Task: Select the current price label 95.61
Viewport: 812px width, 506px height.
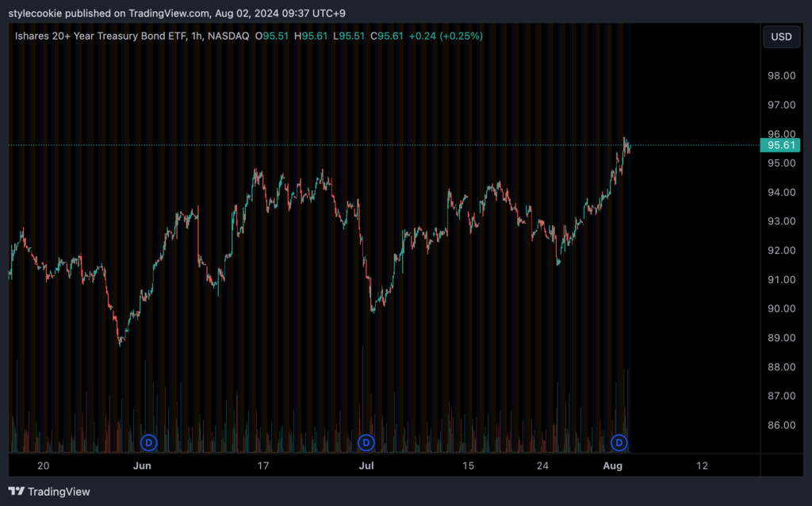Action: pyautogui.click(x=780, y=145)
